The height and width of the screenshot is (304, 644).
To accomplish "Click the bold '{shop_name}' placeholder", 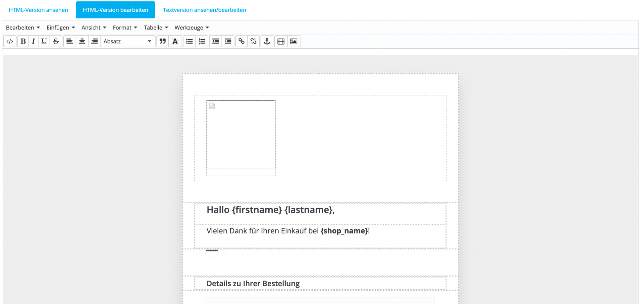I will (344, 231).
